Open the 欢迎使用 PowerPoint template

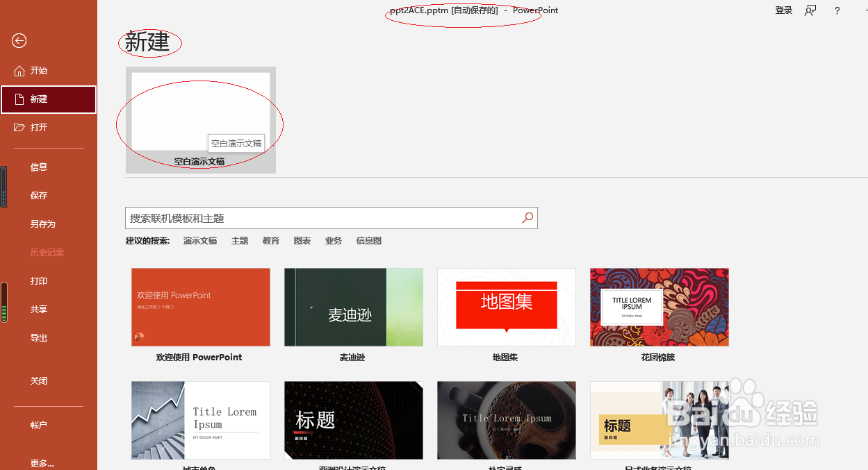click(201, 307)
